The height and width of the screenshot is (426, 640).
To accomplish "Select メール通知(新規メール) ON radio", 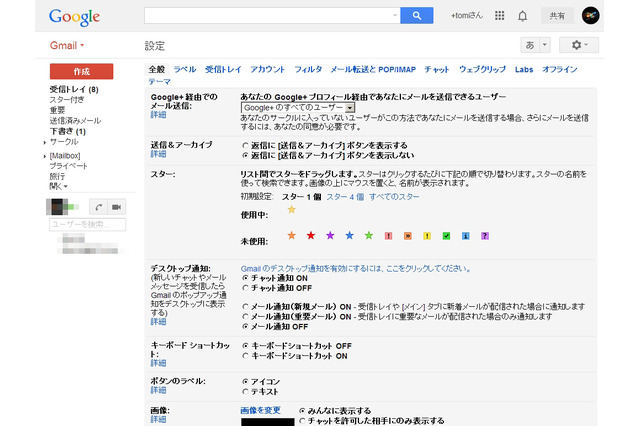I will 245,306.
